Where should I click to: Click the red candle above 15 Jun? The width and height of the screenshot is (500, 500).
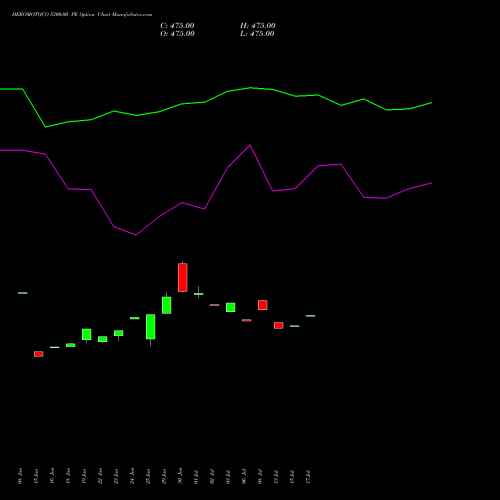tap(39, 354)
